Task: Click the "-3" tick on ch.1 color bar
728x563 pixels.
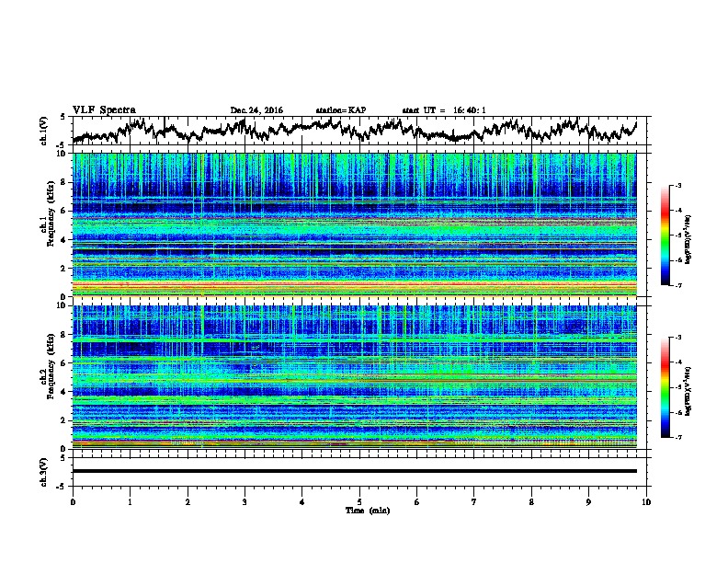Action: (677, 186)
